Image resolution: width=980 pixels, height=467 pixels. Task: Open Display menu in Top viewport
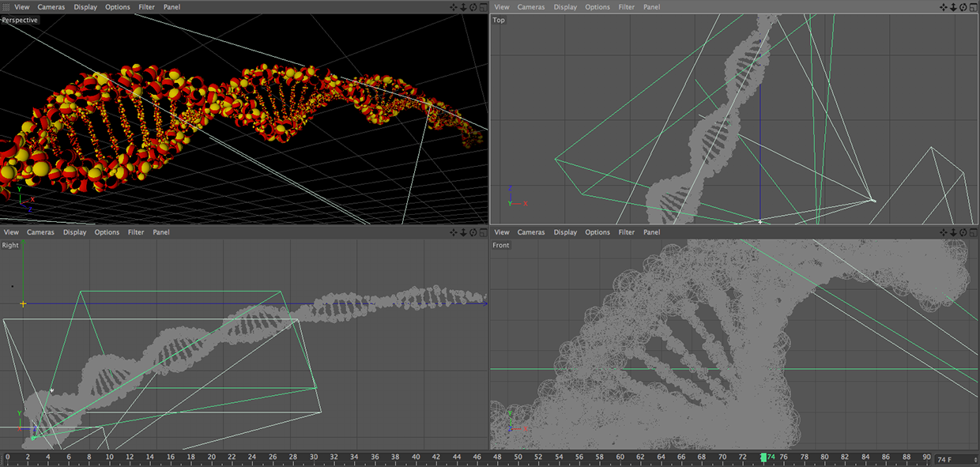pos(565,7)
